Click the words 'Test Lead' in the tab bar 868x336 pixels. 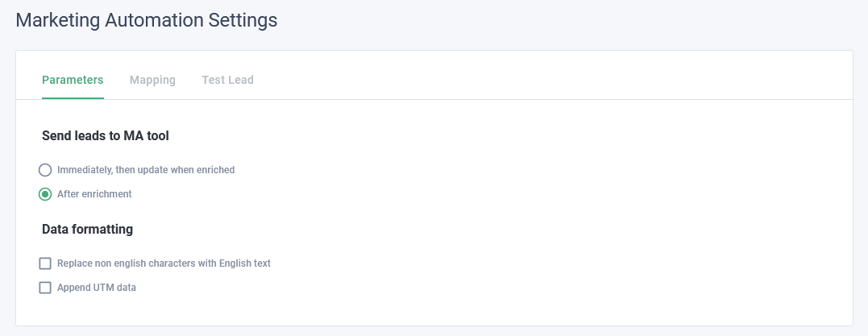coord(227,80)
